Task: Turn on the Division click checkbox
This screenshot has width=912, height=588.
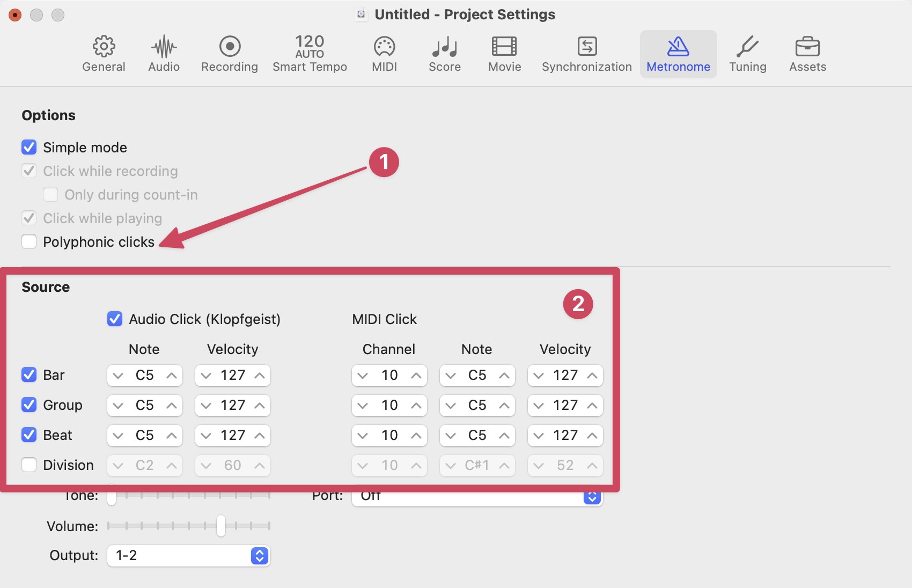Action: coord(29,465)
